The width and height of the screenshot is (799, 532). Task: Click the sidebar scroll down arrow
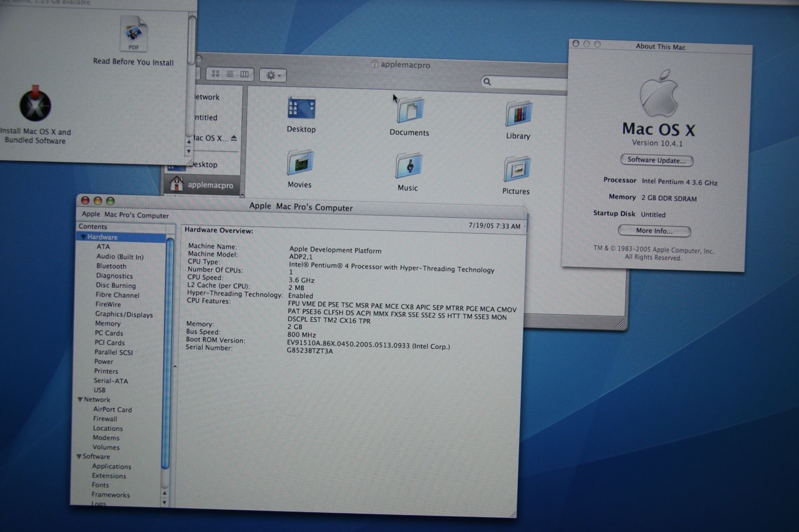click(x=165, y=502)
